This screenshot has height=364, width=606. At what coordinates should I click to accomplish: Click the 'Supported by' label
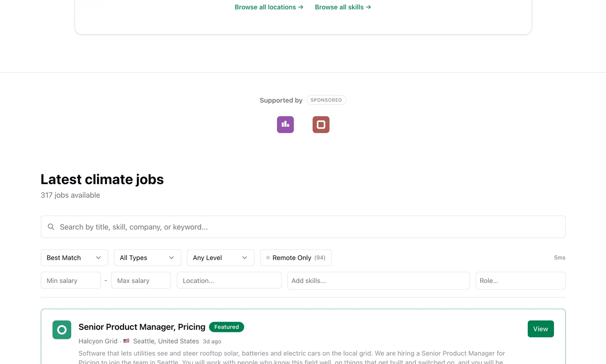click(x=281, y=100)
